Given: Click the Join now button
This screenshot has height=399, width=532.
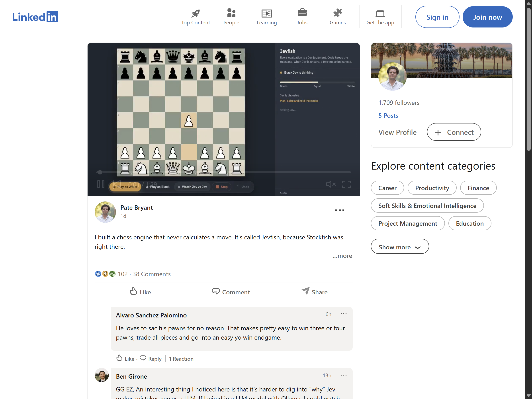Looking at the screenshot, I should point(487,17).
